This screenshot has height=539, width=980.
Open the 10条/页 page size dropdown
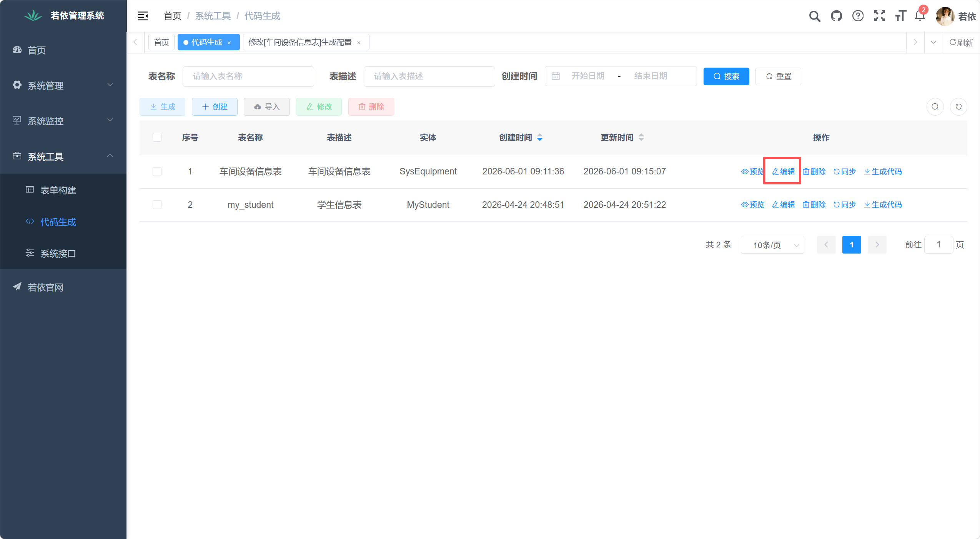click(772, 245)
